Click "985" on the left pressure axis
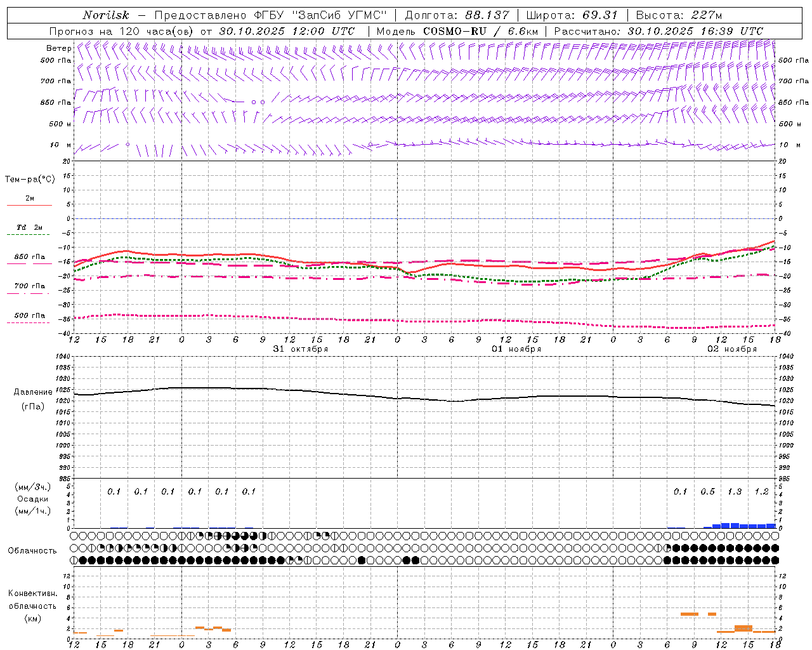812x650 pixels. tap(64, 479)
